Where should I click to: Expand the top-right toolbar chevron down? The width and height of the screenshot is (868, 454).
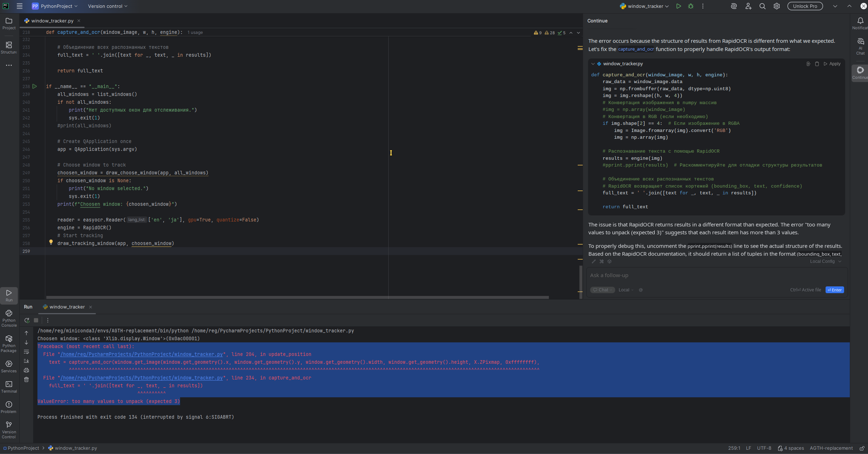(x=835, y=6)
